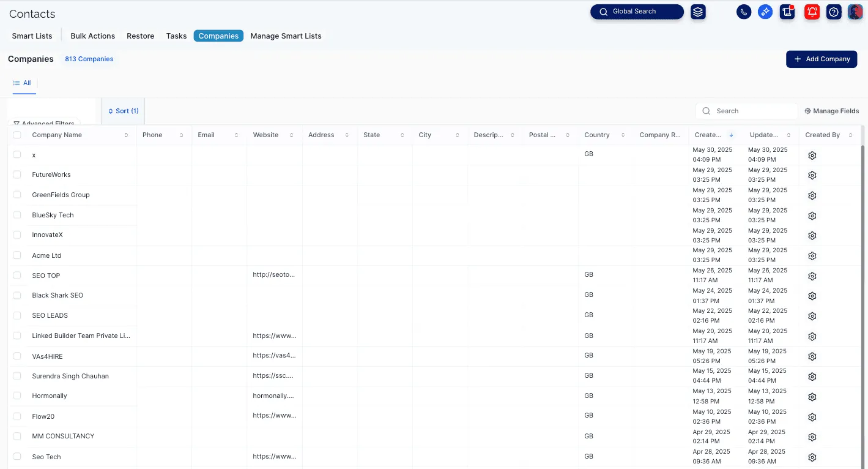Open the blue rewards icon in the header
The height and width of the screenshot is (469, 868).
tap(765, 12)
